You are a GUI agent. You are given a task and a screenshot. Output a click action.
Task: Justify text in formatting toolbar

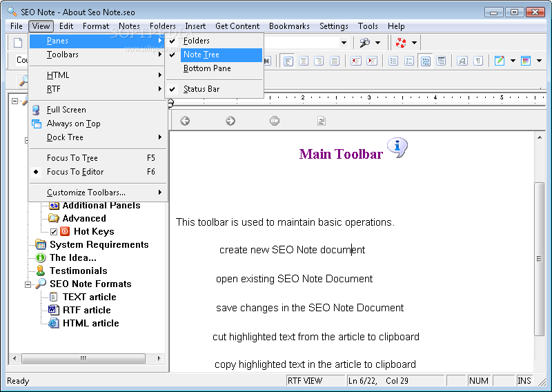(334, 61)
